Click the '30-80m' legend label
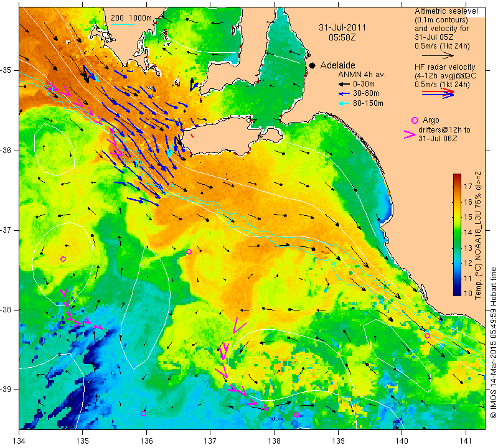The width and height of the screenshot is (498, 448). tap(365, 94)
